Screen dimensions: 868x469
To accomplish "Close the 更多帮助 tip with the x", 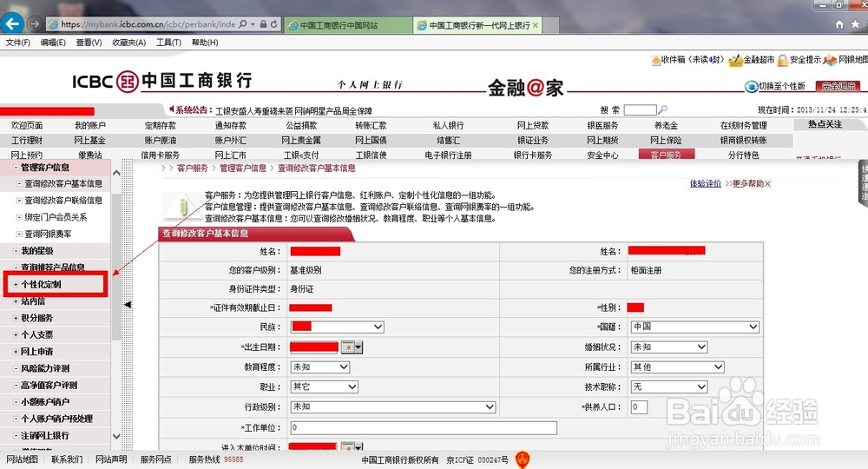I will coord(768,183).
